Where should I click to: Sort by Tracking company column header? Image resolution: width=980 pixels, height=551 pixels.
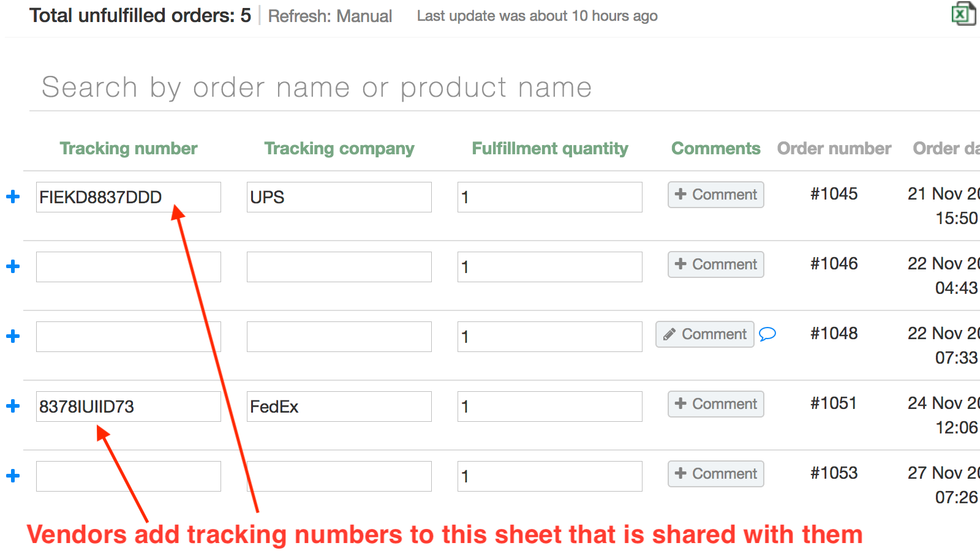pyautogui.click(x=339, y=148)
